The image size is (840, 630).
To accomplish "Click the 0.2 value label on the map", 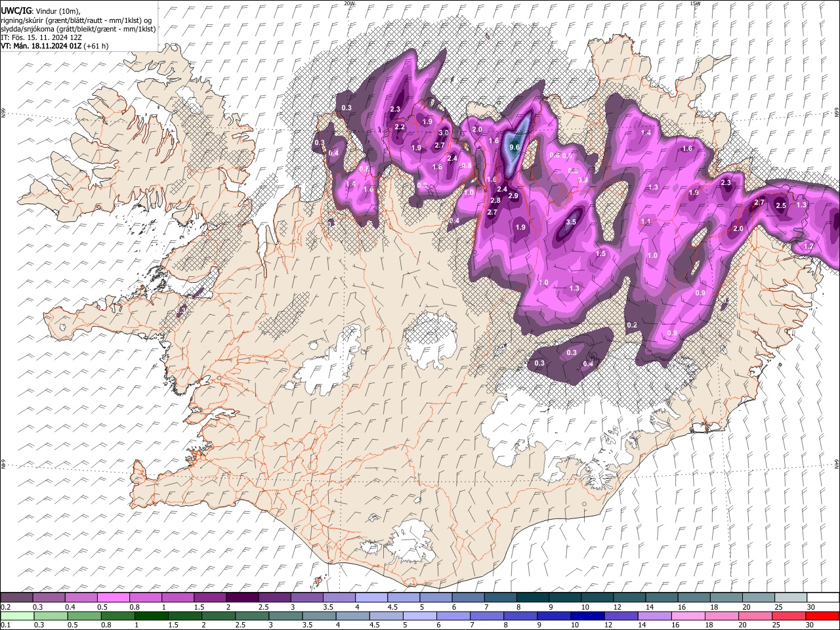I will [632, 325].
